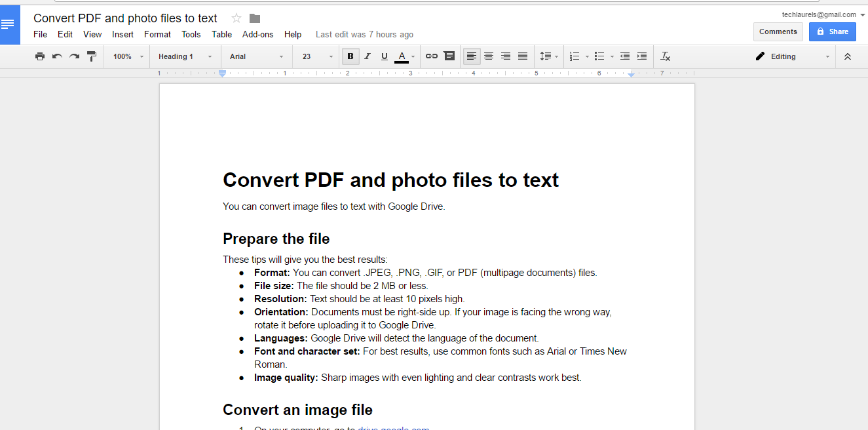Apply bulleted list
This screenshot has width=868, height=430.
599,56
